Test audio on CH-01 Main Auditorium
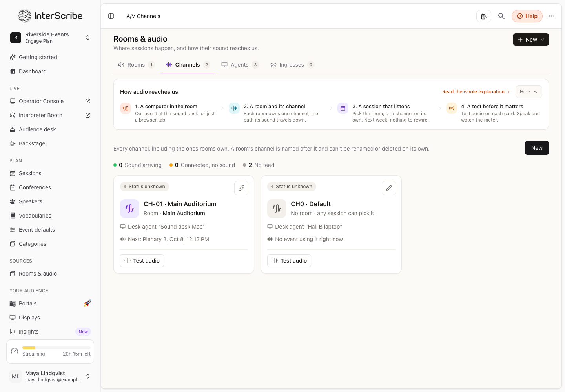This screenshot has width=565, height=392. (x=142, y=261)
